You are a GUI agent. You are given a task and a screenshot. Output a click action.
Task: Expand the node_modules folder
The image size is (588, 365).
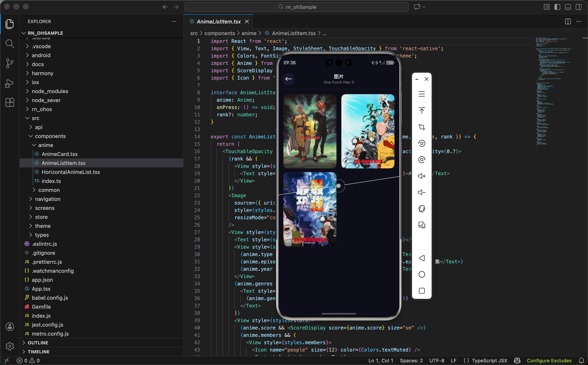pyautogui.click(x=50, y=91)
